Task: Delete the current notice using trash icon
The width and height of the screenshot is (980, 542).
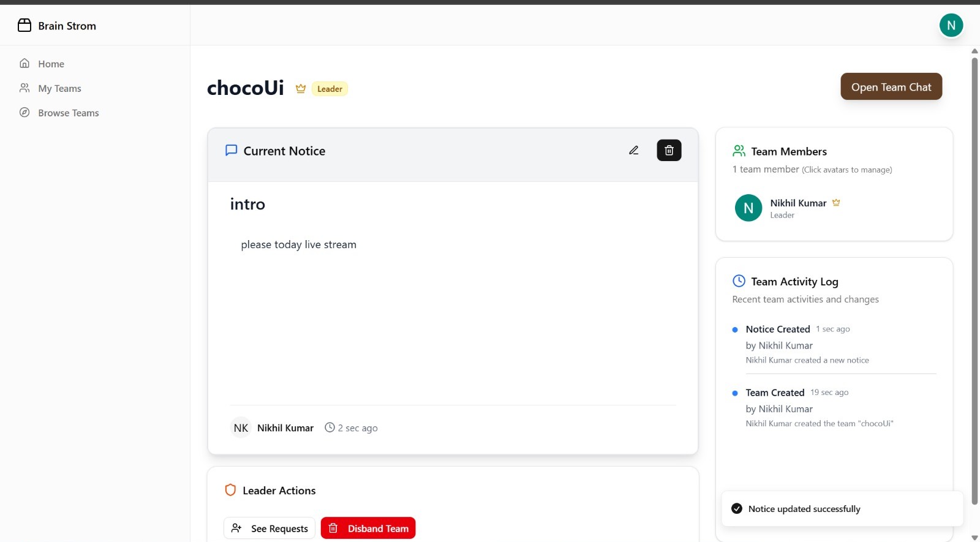Action: 669,151
